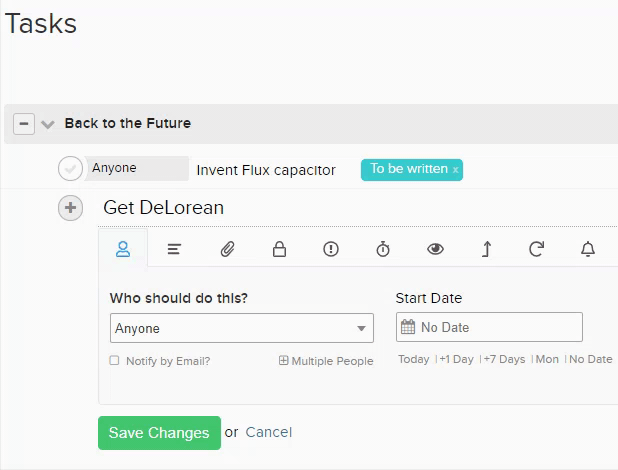
Task: Open the assignee person tab icon
Action: tap(123, 249)
